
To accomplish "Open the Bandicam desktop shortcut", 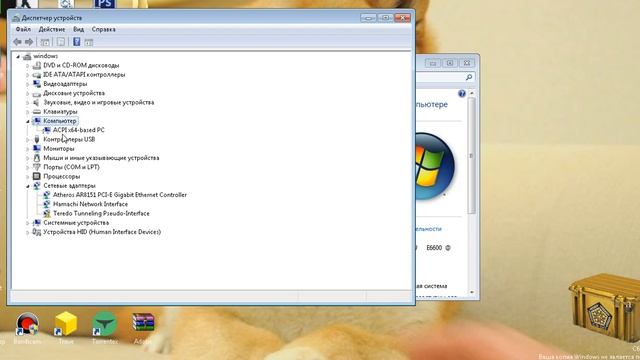I will pyautogui.click(x=27, y=324).
